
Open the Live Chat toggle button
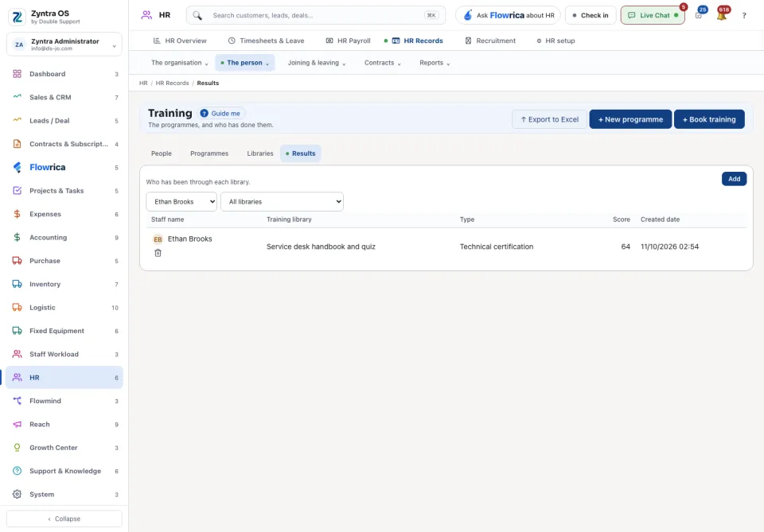[653, 15]
